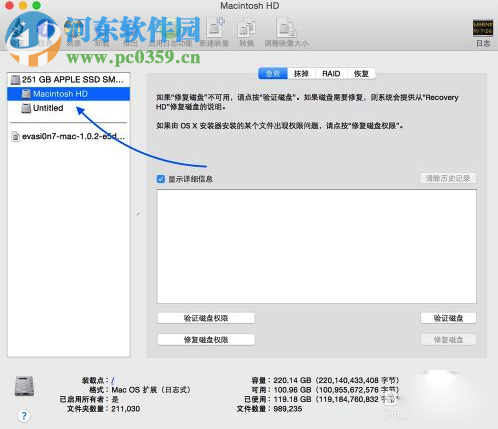
Task: Select the Macintosh HD volume
Action: point(69,94)
